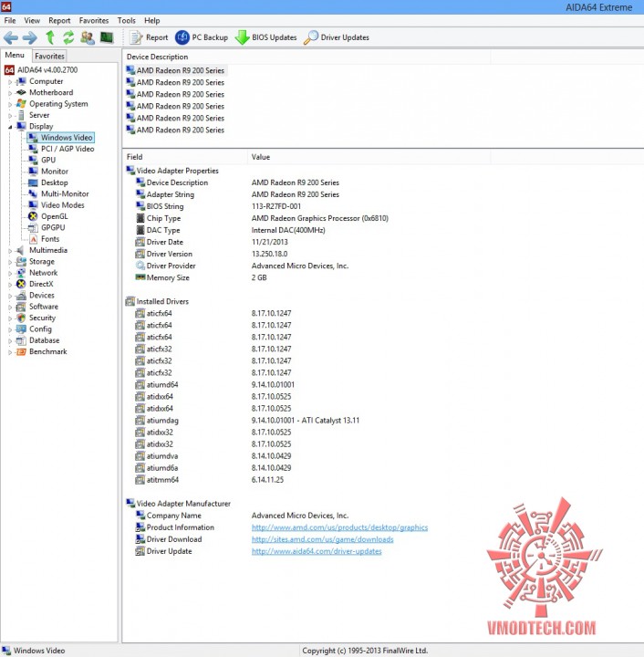Switch to the Favorites tab
The height and width of the screenshot is (657, 644).
49,56
